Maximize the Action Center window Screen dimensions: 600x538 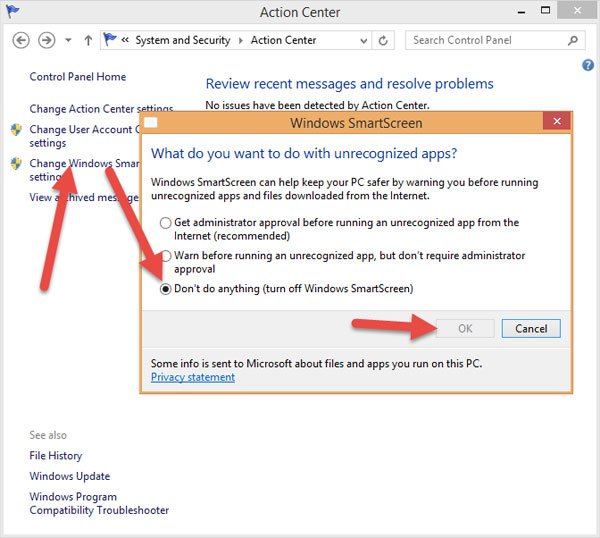tap(545, 10)
